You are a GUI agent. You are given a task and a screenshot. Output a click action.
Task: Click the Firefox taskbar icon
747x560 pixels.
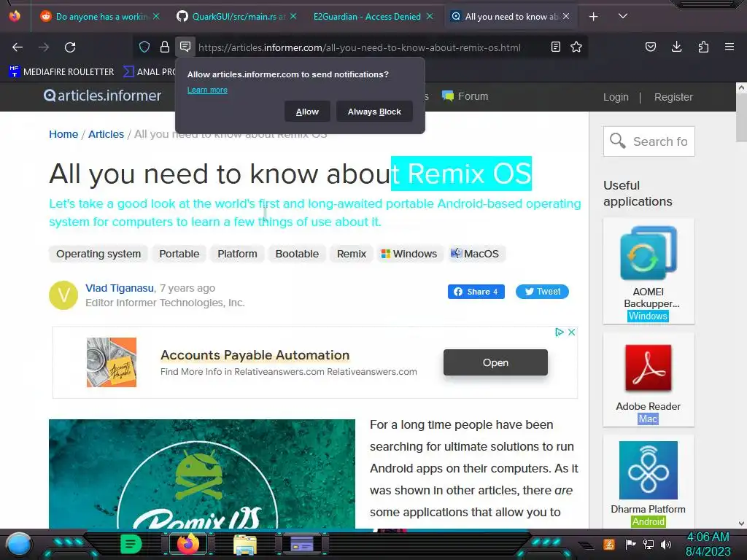(188, 544)
